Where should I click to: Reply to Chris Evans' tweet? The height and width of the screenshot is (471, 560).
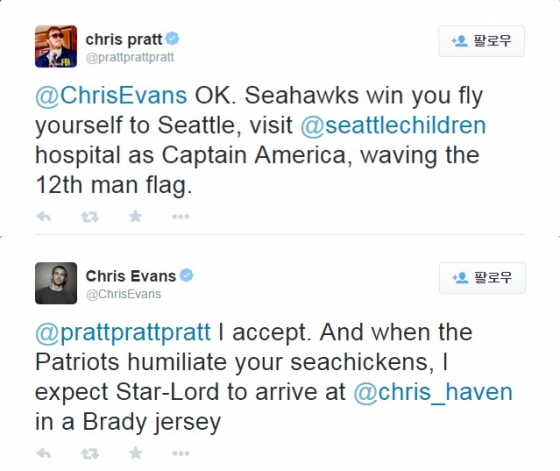44,454
